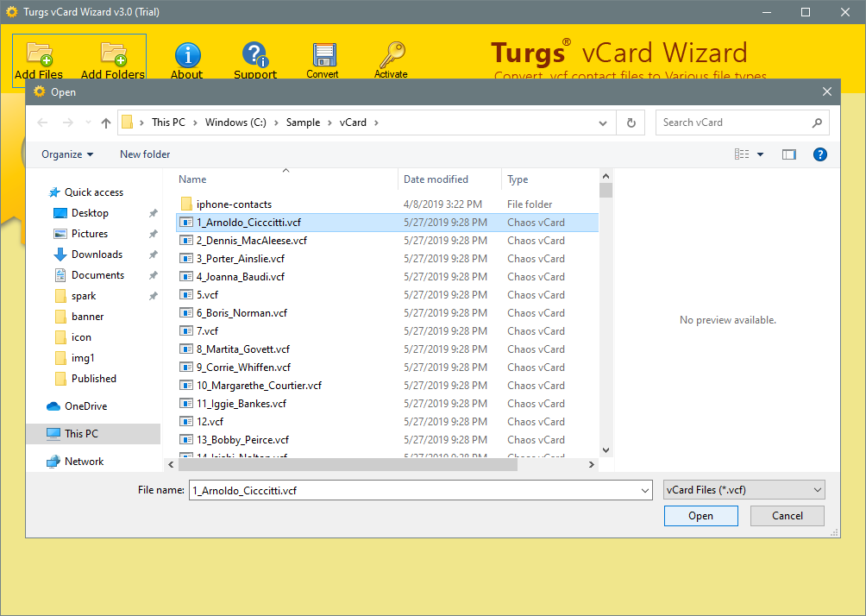Open the Support help icon
This screenshot has height=616, width=866.
click(254, 54)
